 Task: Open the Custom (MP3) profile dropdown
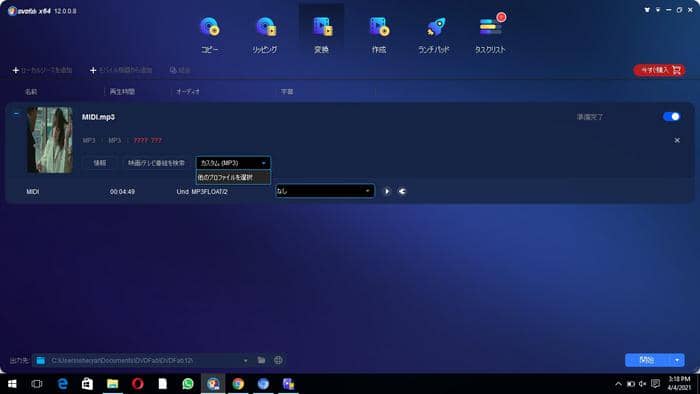233,163
